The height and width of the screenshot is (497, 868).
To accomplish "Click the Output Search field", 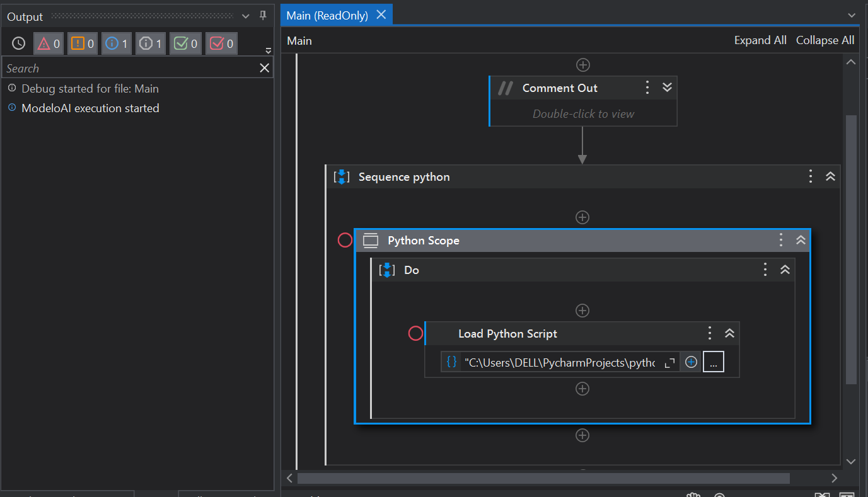I will click(x=126, y=68).
